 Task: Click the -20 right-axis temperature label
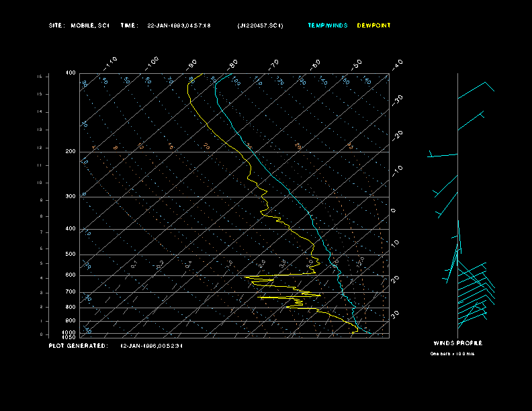click(397, 136)
